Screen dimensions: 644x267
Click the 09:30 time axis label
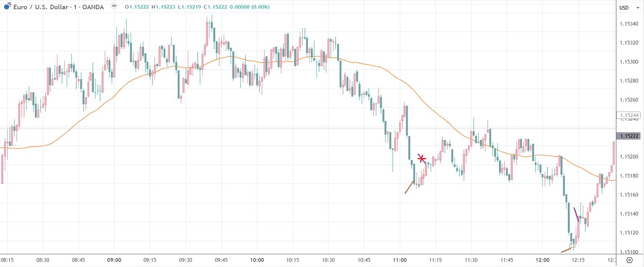tap(186, 260)
